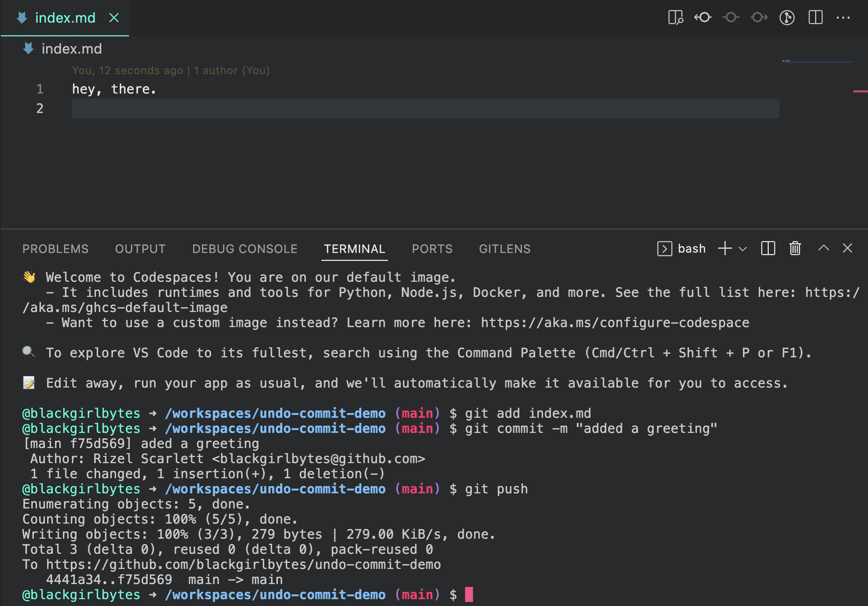Maximize the panel with the chevron up
The height and width of the screenshot is (606, 868).
pyautogui.click(x=823, y=249)
